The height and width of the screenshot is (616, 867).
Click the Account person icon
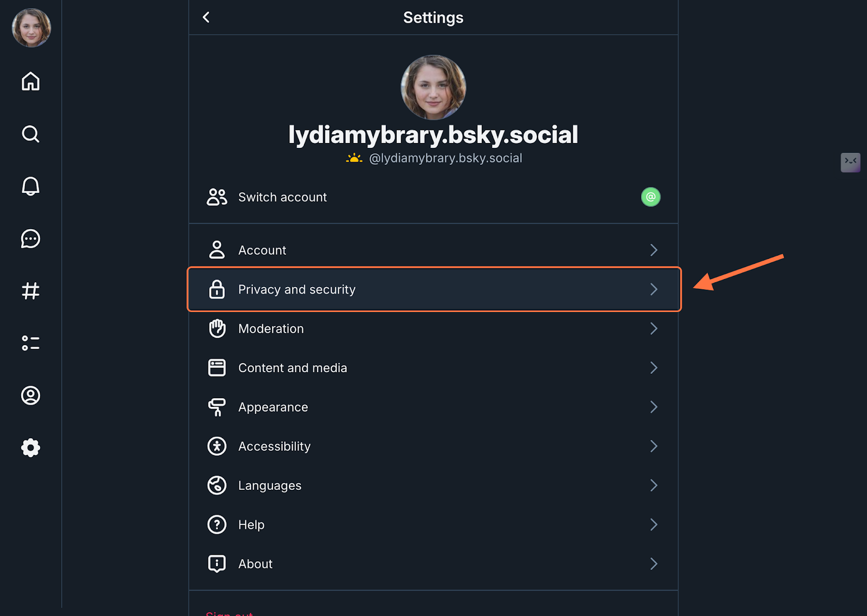click(x=217, y=250)
